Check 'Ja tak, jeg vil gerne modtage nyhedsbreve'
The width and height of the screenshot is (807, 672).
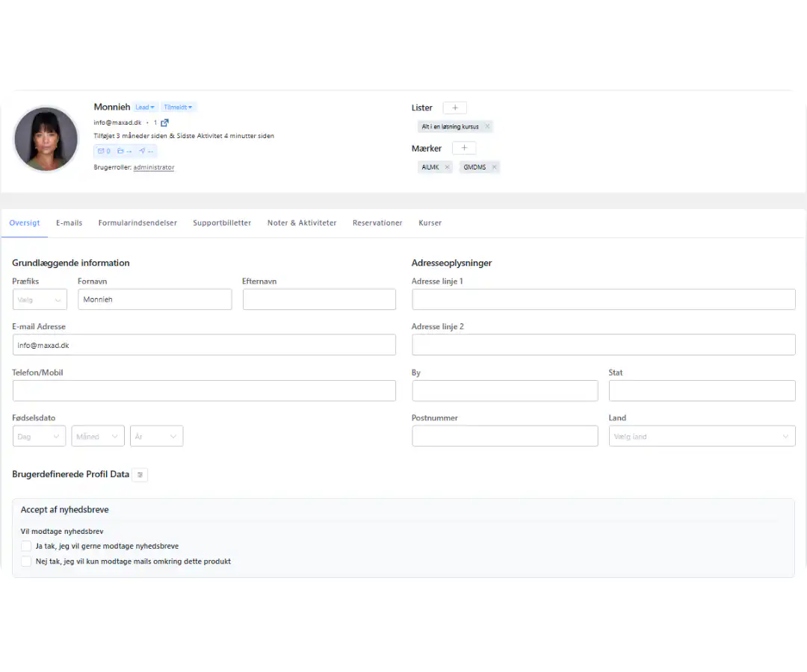pos(26,546)
